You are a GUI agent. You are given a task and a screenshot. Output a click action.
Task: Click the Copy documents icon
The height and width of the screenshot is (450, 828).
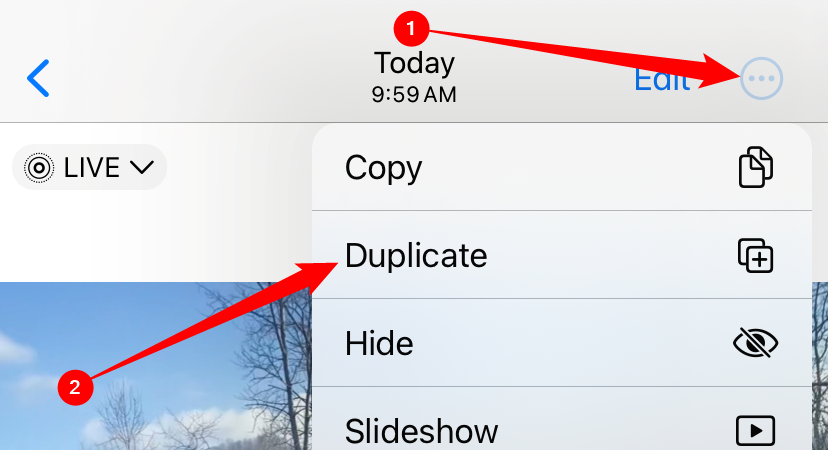tap(756, 167)
